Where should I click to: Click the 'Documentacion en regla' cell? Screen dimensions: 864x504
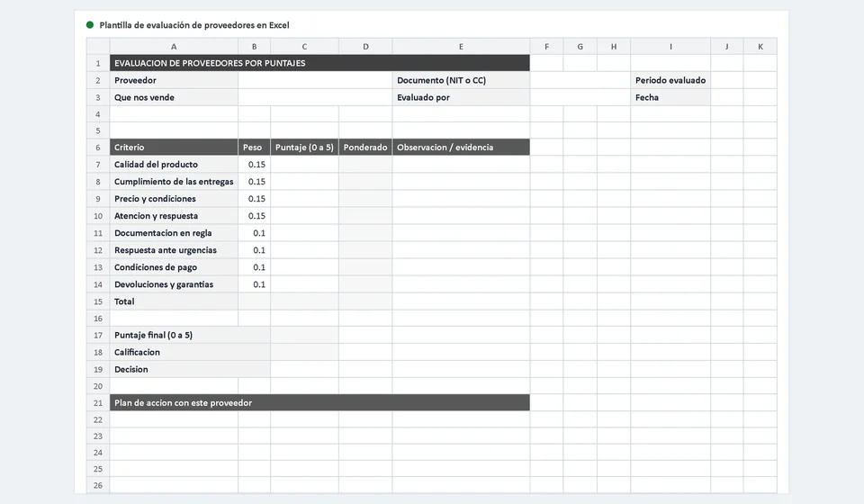point(174,232)
